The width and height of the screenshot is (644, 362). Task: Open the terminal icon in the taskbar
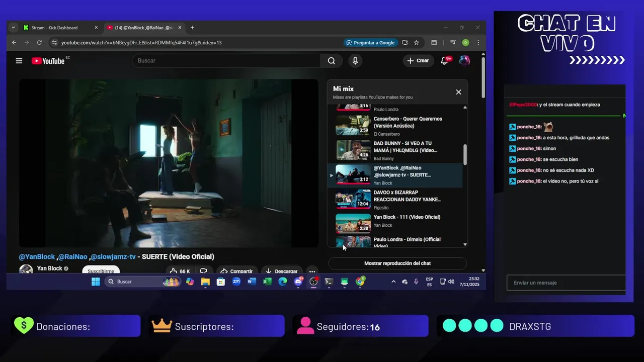point(329,282)
